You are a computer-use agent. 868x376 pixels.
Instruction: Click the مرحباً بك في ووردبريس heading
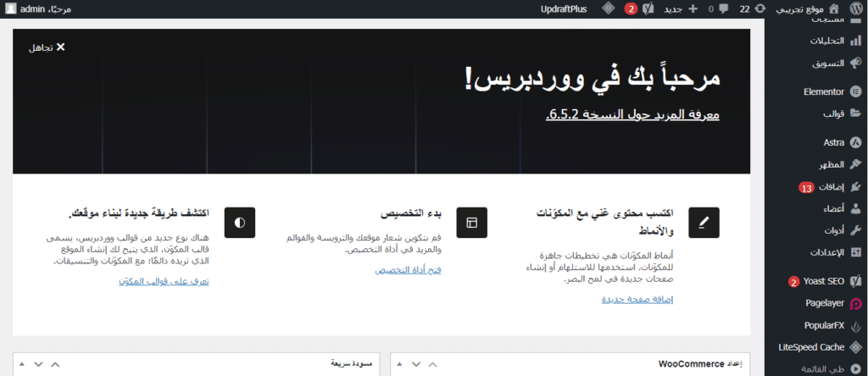point(593,79)
